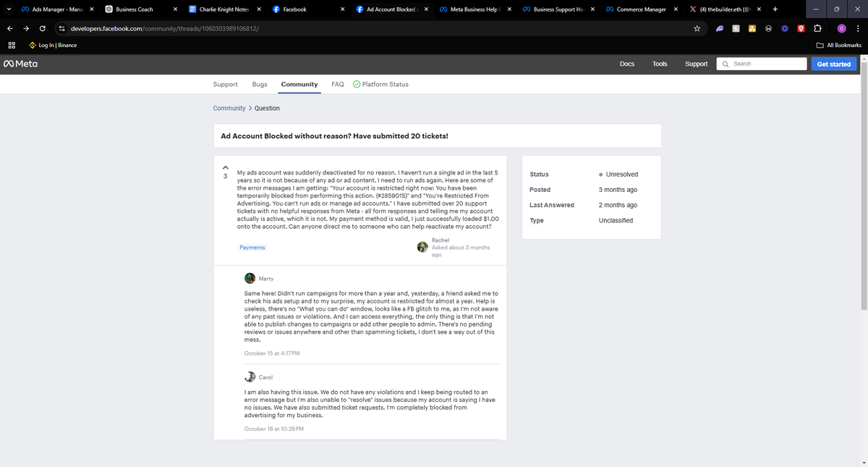Click the October 16 at 10:26 PM timestamp
The height and width of the screenshot is (467, 868).
[274, 429]
